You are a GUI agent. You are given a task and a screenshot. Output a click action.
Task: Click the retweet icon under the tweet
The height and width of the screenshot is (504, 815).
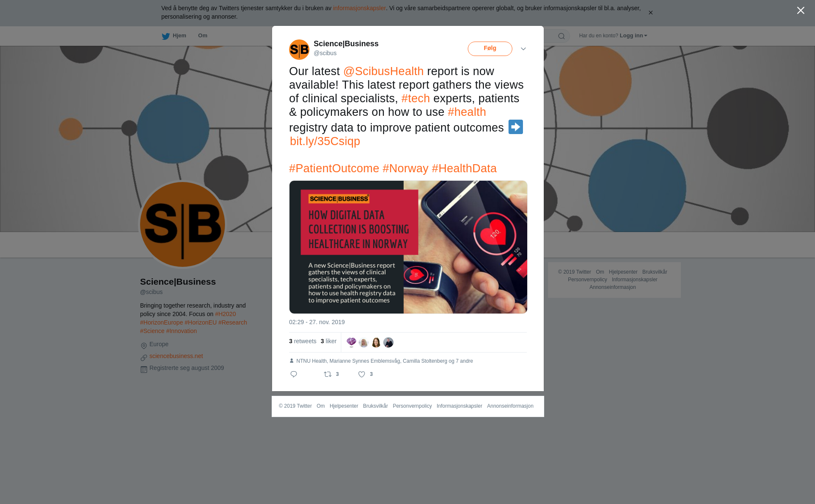pyautogui.click(x=328, y=374)
